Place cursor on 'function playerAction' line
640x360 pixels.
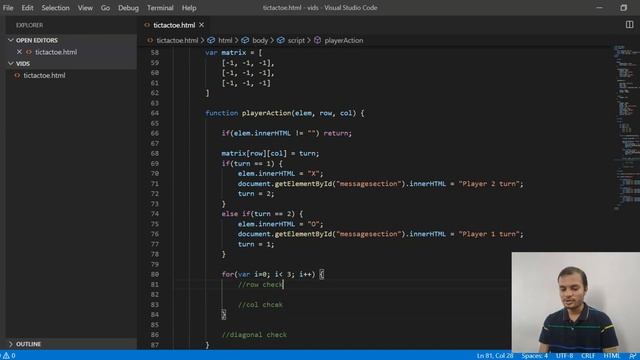pos(285,113)
